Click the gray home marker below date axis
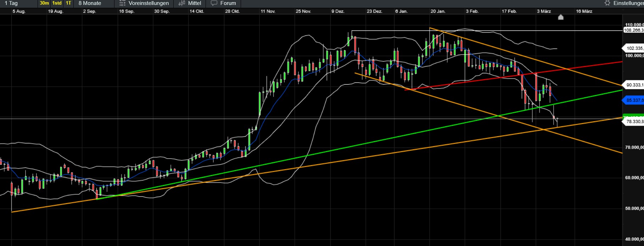The height and width of the screenshot is (246, 644). (561, 17)
